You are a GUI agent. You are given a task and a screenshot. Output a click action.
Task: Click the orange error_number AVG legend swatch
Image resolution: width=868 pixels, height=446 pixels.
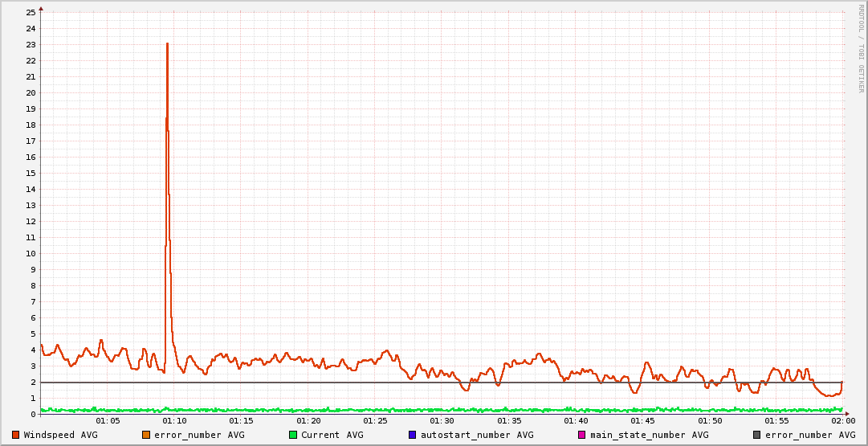click(146, 435)
